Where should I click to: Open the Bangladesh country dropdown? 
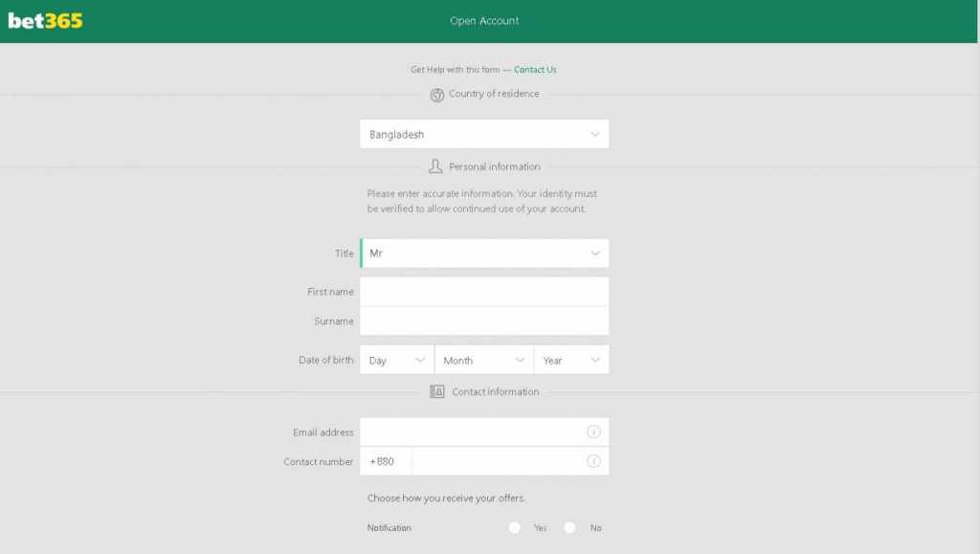484,134
